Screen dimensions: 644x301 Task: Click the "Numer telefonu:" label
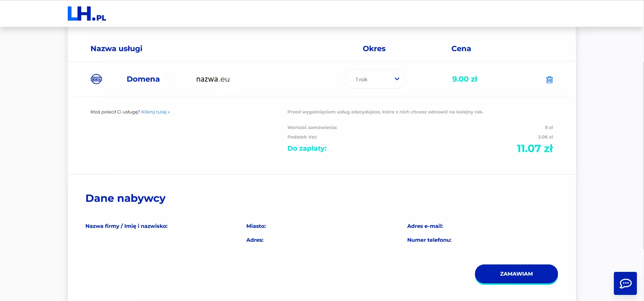tap(429, 240)
